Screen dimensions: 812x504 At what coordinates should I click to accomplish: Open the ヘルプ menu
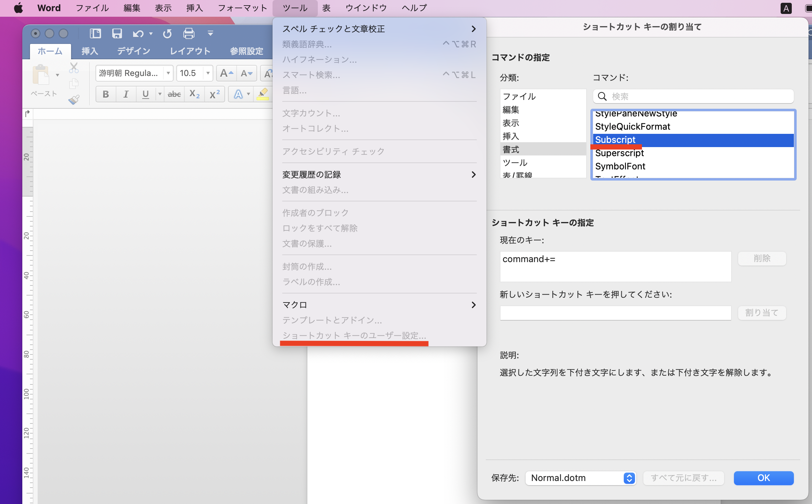[x=414, y=8]
